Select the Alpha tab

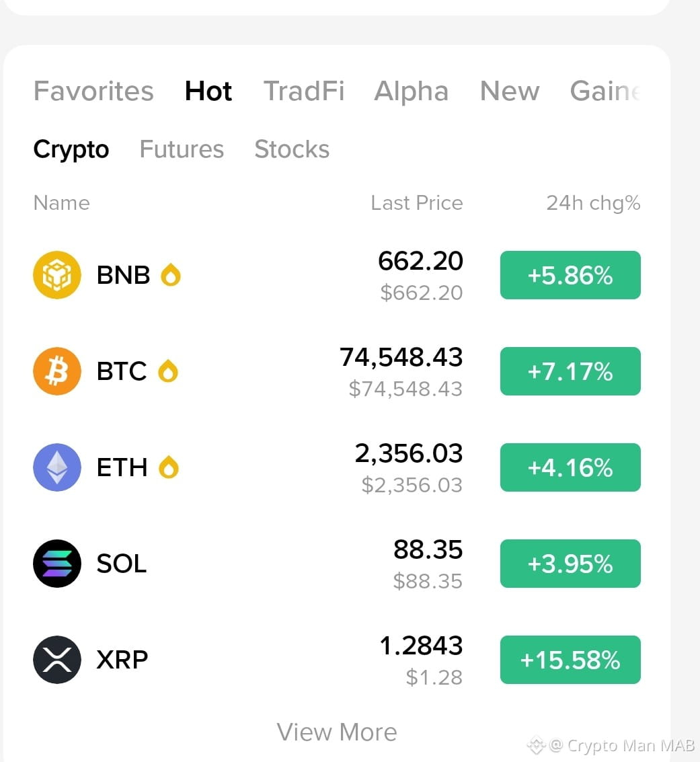[412, 91]
